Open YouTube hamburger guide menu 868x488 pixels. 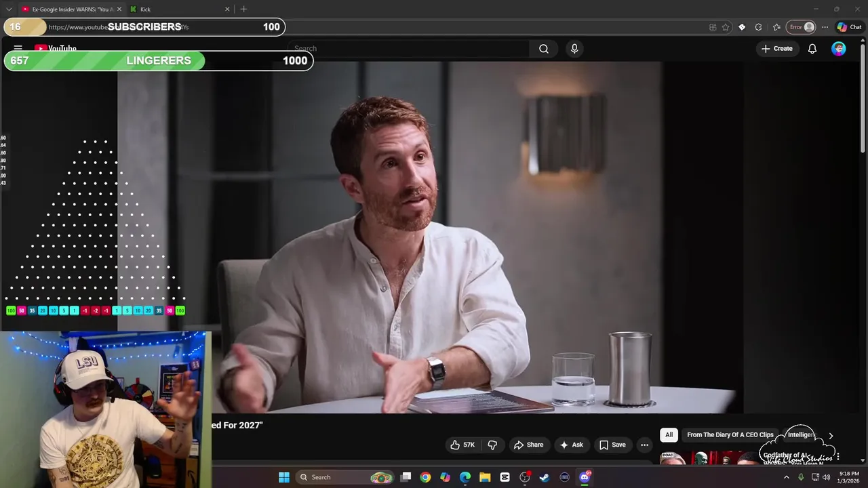point(18,48)
